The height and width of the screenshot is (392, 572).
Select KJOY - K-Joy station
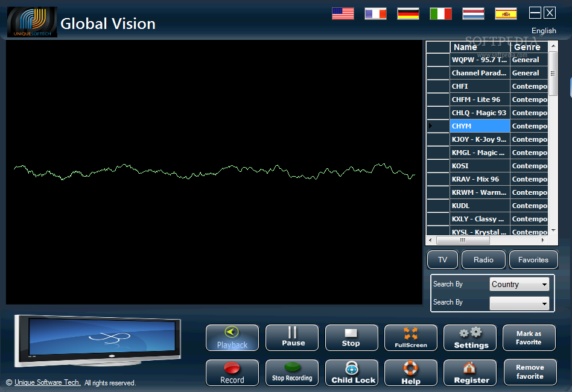click(x=480, y=139)
